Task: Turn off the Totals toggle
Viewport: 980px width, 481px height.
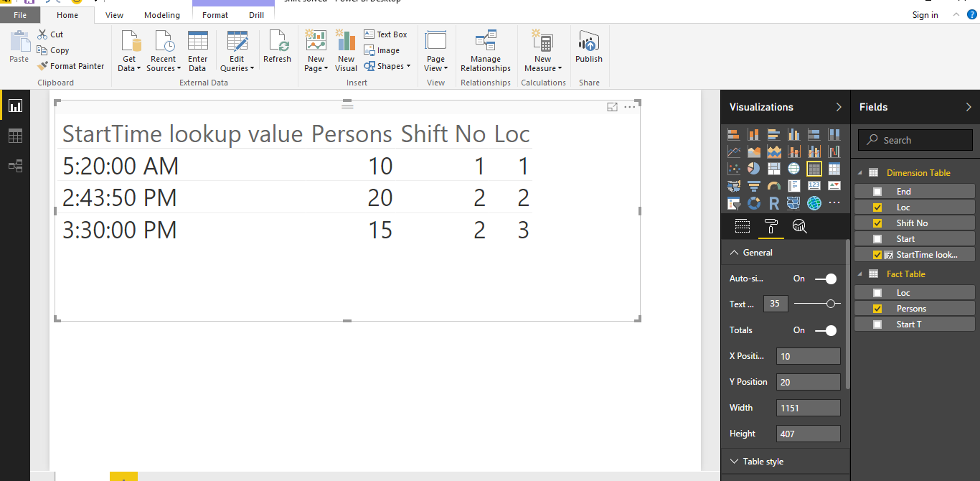Action: coord(826,330)
